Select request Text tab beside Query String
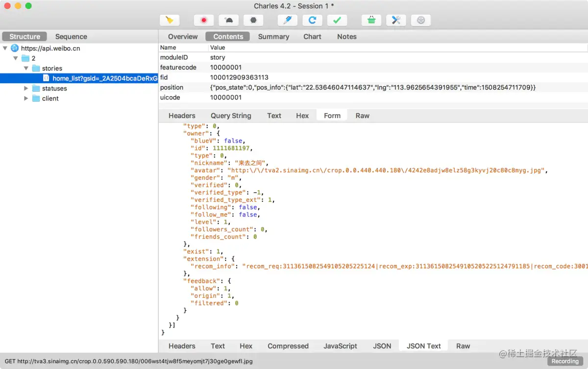The image size is (588, 369). 274,116
